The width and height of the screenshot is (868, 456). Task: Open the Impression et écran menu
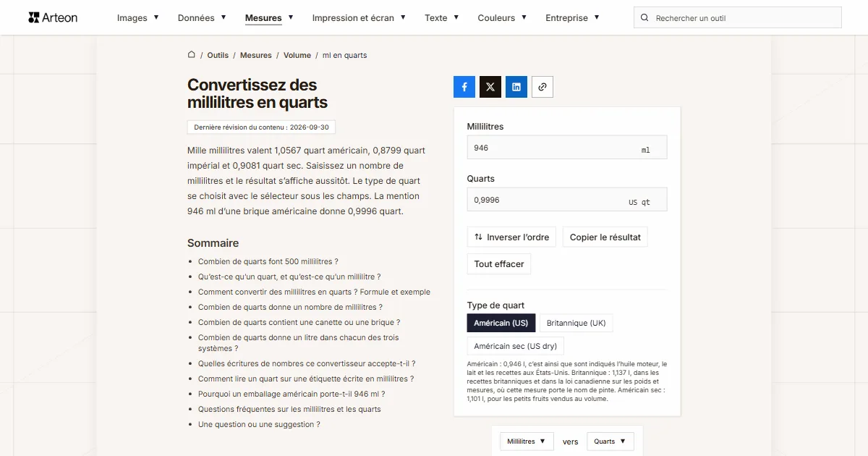[x=359, y=17]
